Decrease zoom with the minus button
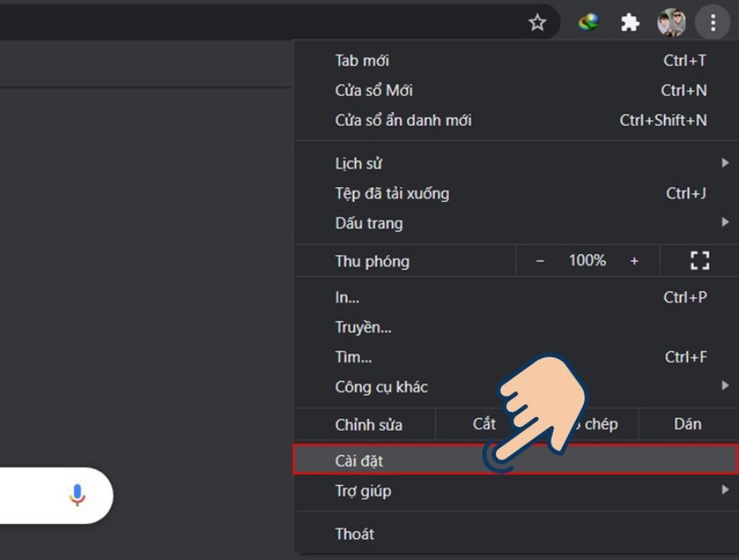This screenshot has width=739, height=560. point(539,261)
